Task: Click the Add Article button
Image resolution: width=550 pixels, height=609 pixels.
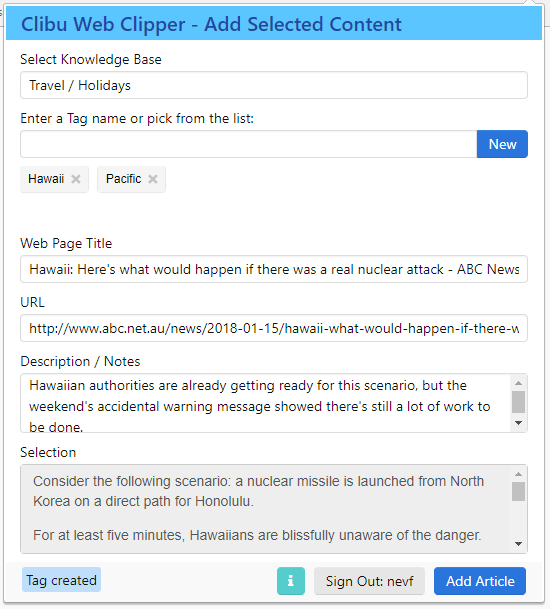Action: (x=480, y=581)
